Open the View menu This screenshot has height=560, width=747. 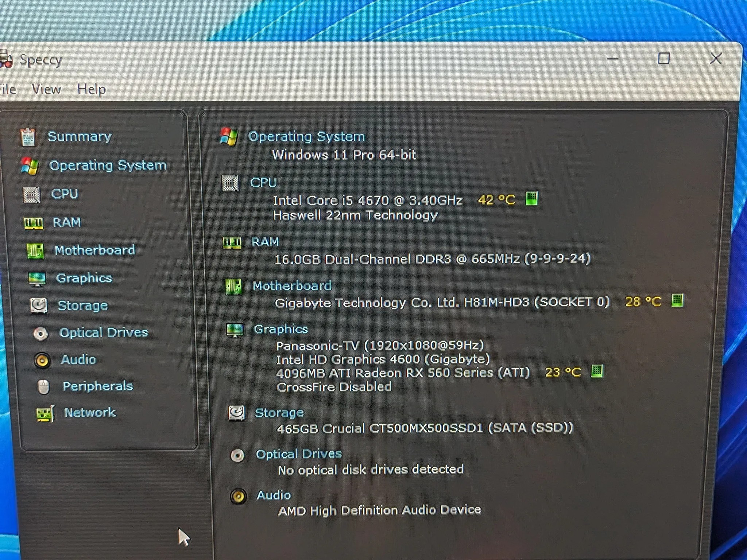pos(46,89)
